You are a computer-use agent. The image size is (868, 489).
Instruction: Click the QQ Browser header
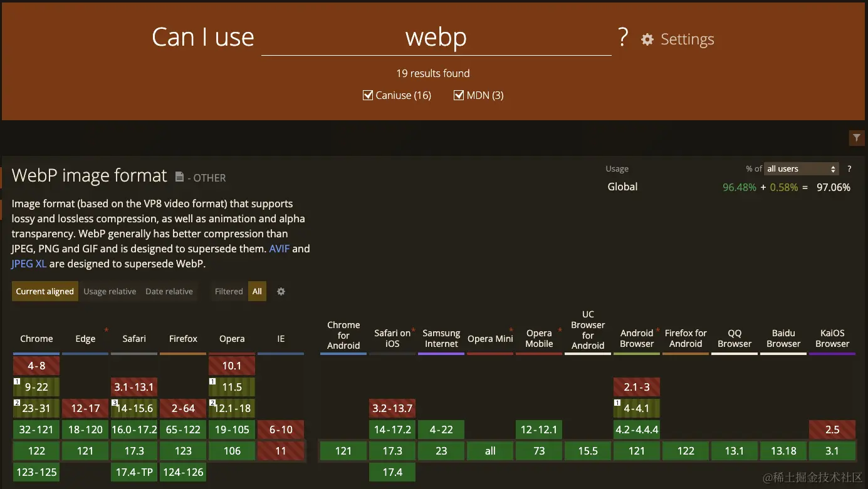(x=735, y=338)
